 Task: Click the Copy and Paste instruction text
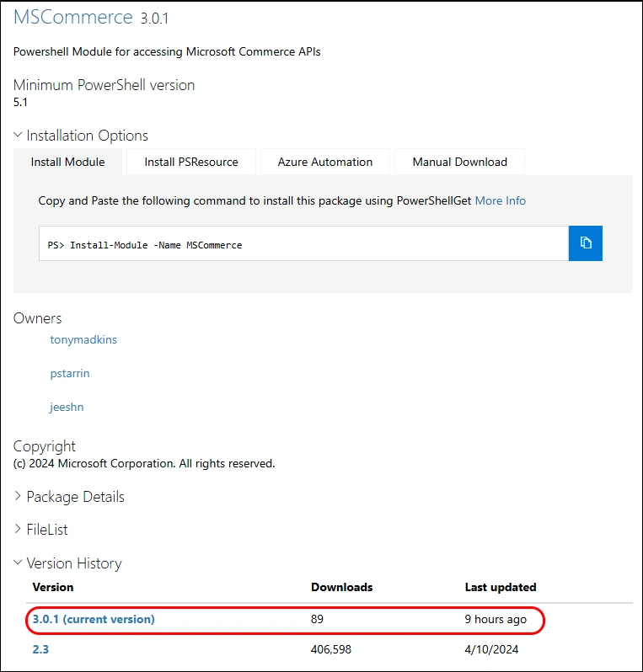coord(255,200)
